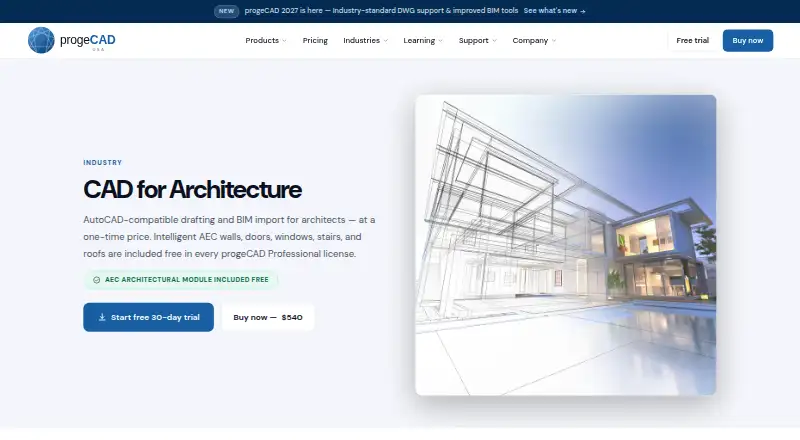Click the progeCAD globe logo

(41, 40)
